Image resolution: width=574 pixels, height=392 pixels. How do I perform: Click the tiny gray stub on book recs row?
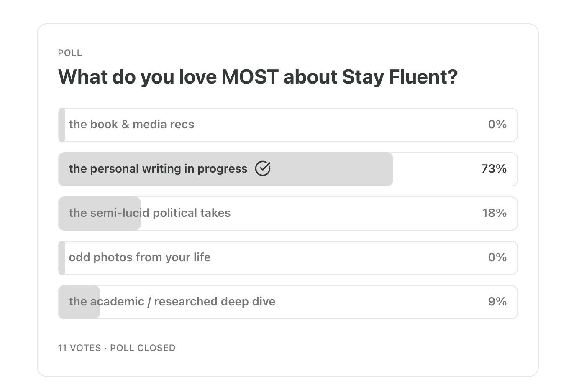point(62,125)
